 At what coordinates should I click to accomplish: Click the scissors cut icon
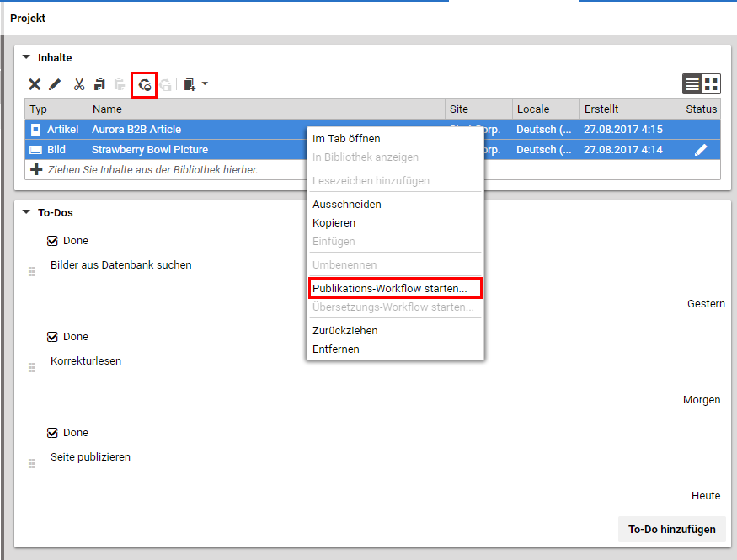pyautogui.click(x=79, y=84)
